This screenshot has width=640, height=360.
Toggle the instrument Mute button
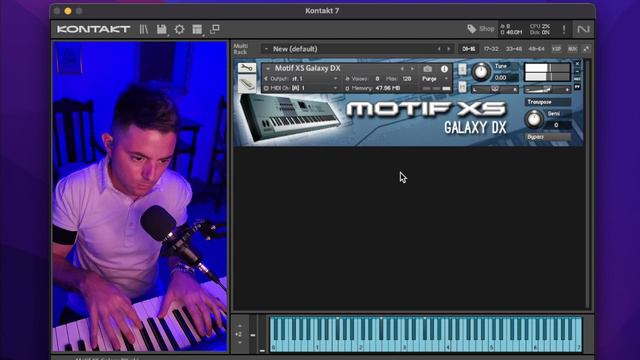[462, 86]
